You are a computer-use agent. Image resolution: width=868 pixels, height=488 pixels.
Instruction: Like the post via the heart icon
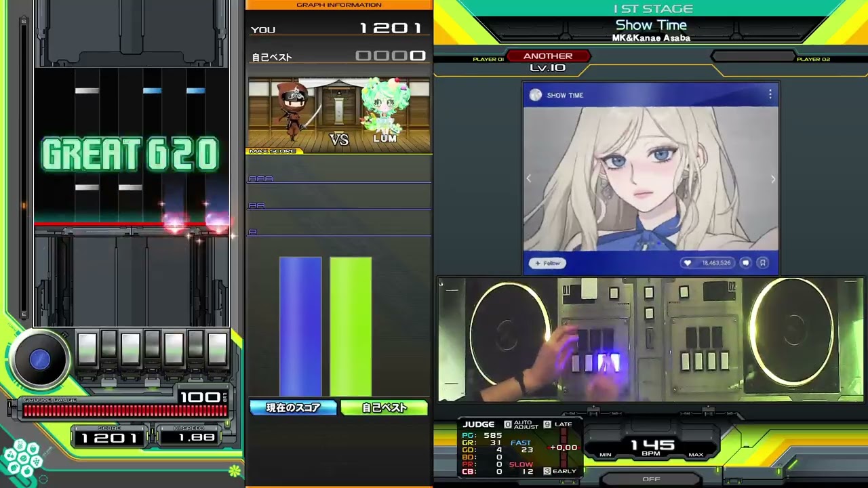(687, 263)
